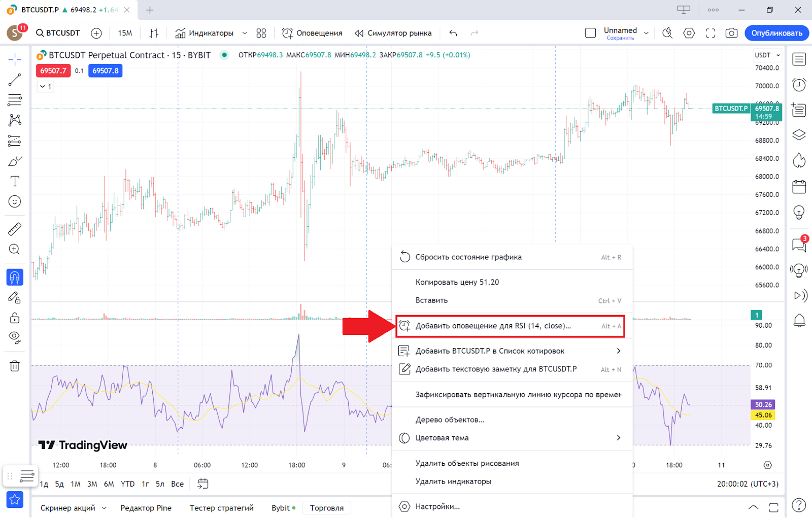Open the notifications bell icon
Image resolution: width=812 pixels, height=518 pixels.
799,321
